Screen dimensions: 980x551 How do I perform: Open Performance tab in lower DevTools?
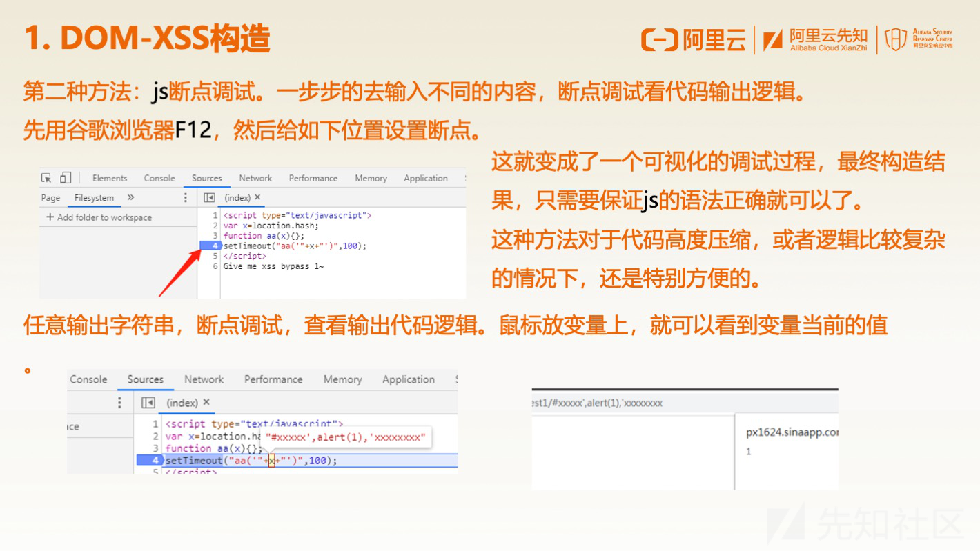click(x=273, y=379)
